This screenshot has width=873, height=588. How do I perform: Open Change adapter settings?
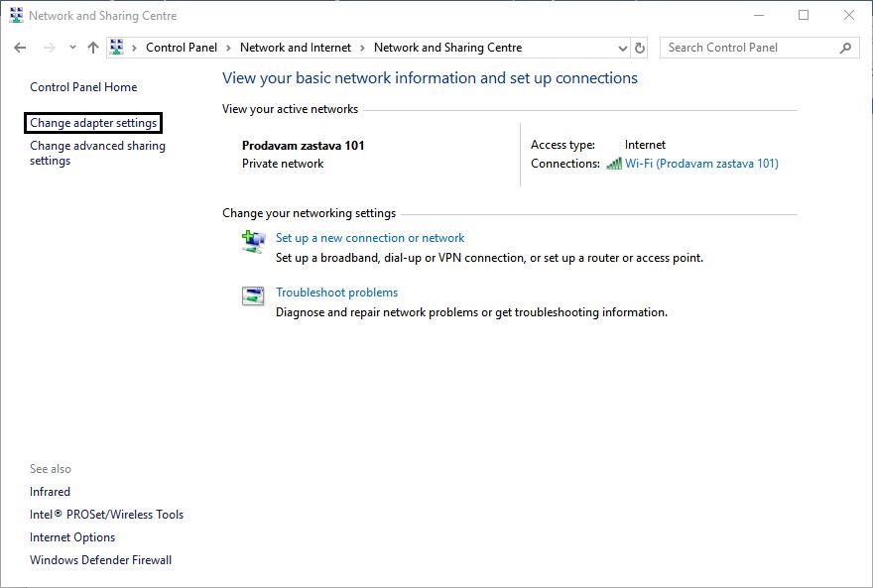[93, 123]
